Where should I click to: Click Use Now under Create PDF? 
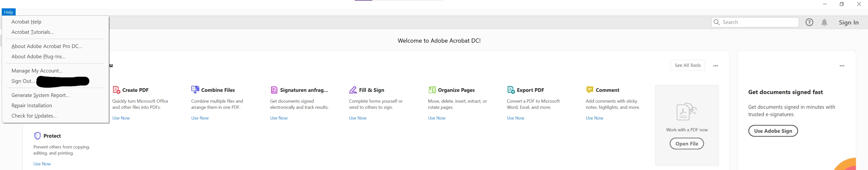[121, 118]
